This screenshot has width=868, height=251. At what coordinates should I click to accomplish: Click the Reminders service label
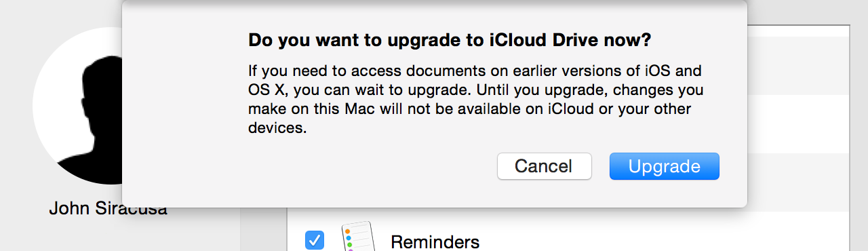[435, 242]
